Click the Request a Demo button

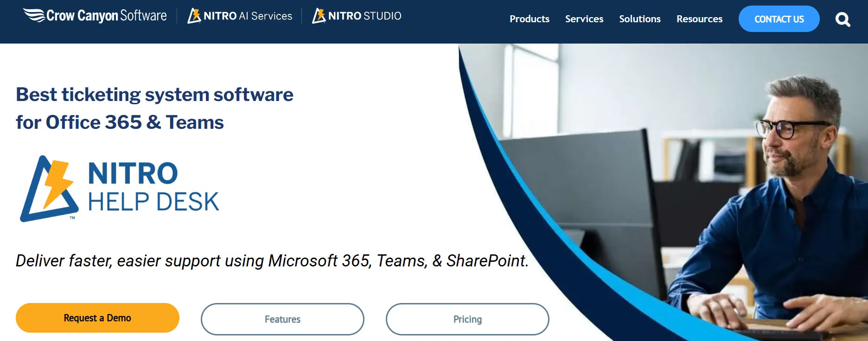97,318
